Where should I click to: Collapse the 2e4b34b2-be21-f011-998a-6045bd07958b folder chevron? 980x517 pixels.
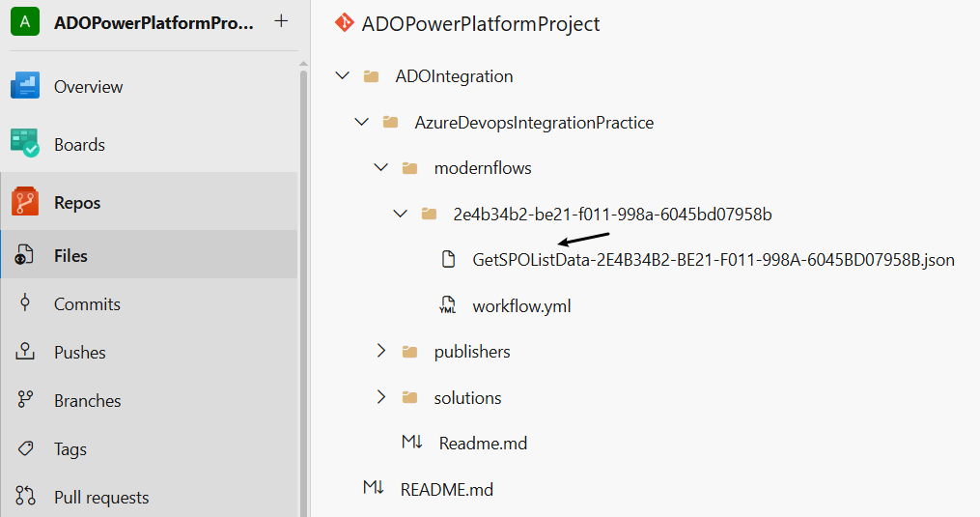point(400,215)
